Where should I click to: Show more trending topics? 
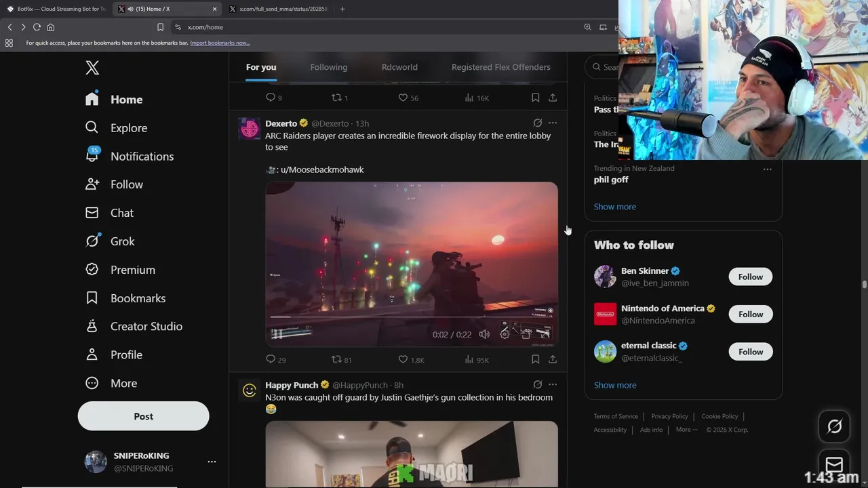click(x=615, y=207)
